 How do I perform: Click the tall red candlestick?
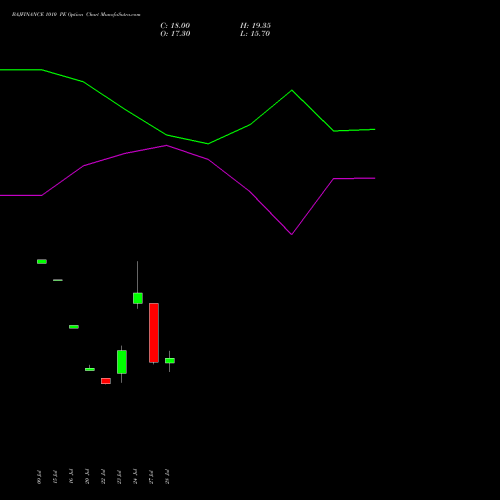[154, 333]
